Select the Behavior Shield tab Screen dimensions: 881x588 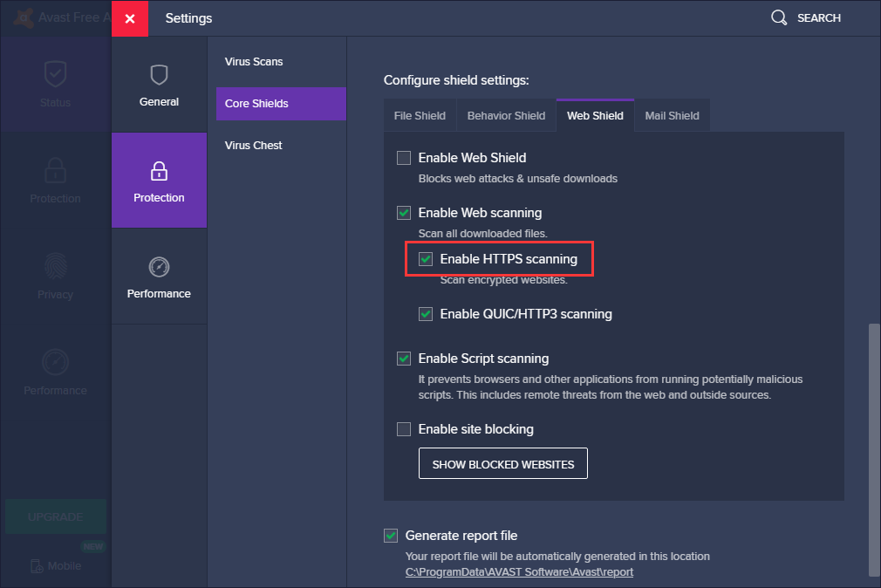click(x=506, y=115)
